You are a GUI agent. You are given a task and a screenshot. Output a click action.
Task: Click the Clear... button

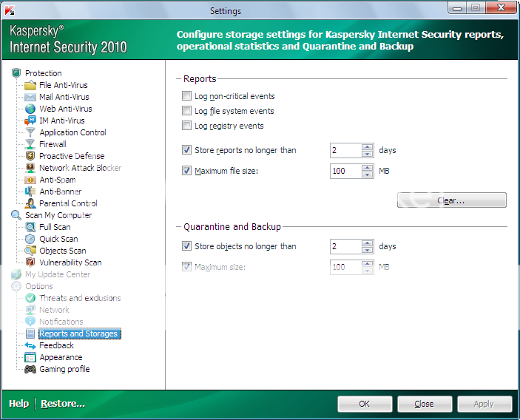tap(452, 200)
